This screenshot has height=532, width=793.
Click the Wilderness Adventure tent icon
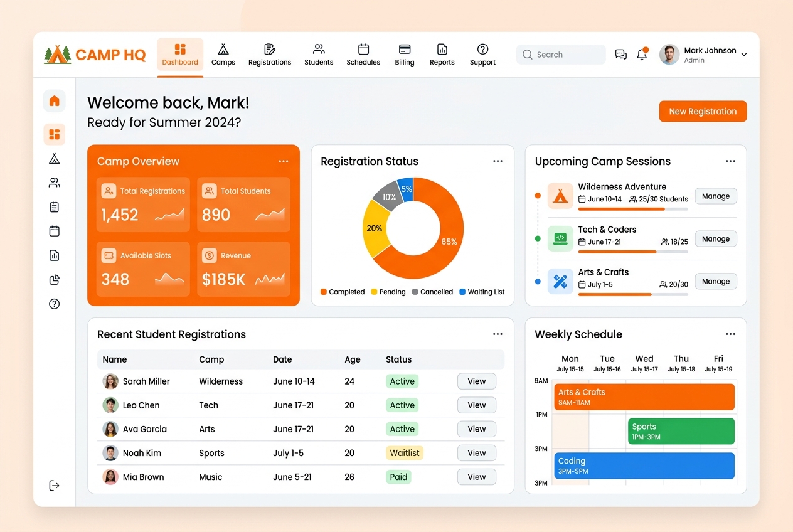tap(560, 196)
